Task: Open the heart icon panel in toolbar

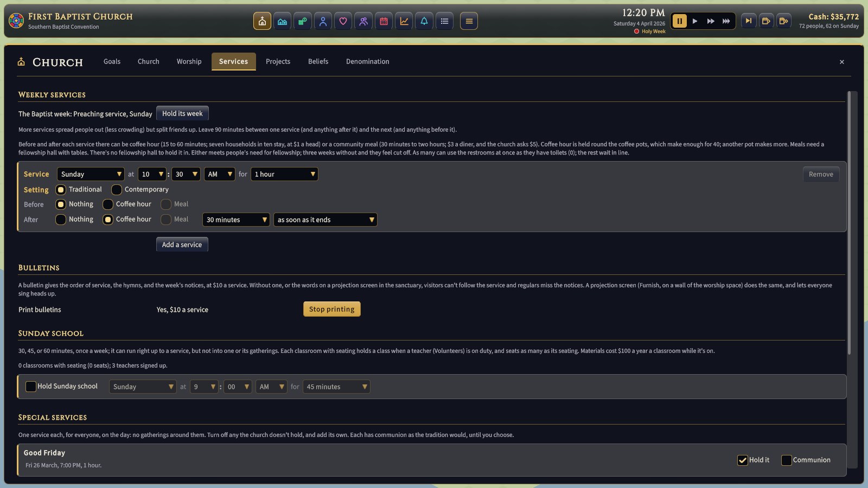Action: [343, 21]
